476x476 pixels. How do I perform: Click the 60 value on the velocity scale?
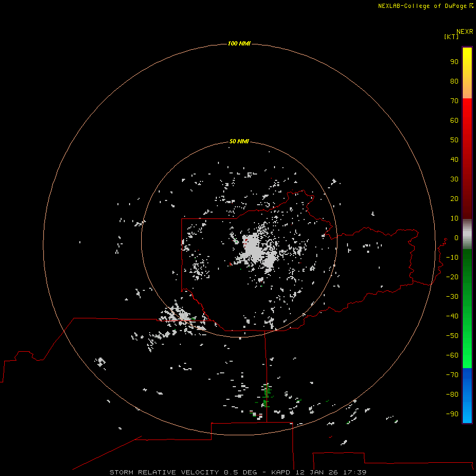tap(454, 121)
